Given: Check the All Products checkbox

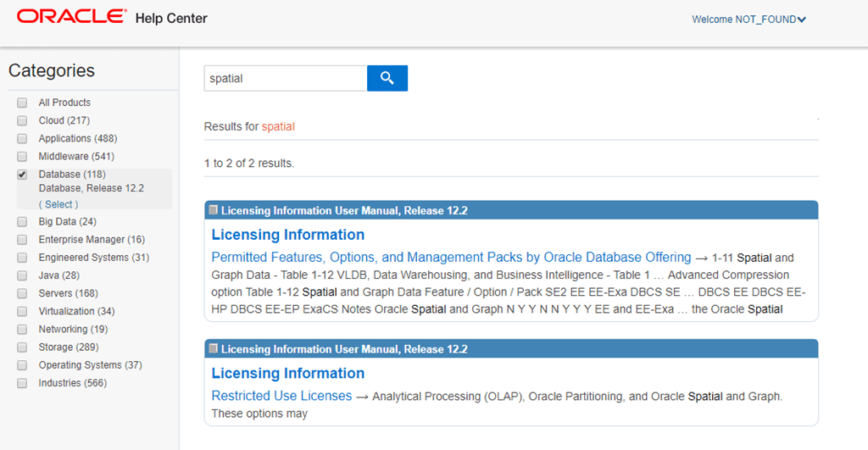Looking at the screenshot, I should (x=22, y=103).
